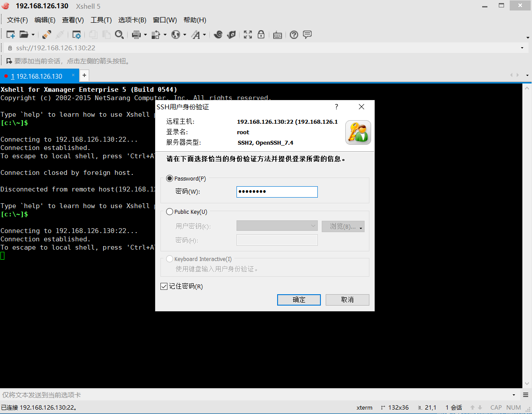
Task: Click the Paste icon in toolbar
Action: [x=106, y=35]
